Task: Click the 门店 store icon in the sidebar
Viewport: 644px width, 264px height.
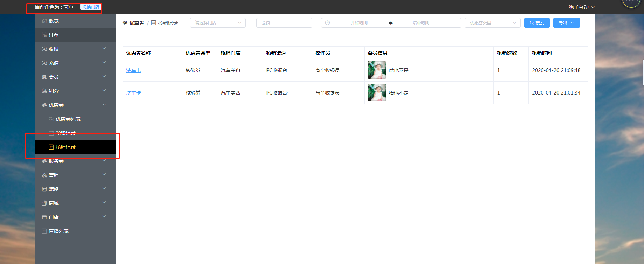Action: click(x=44, y=217)
